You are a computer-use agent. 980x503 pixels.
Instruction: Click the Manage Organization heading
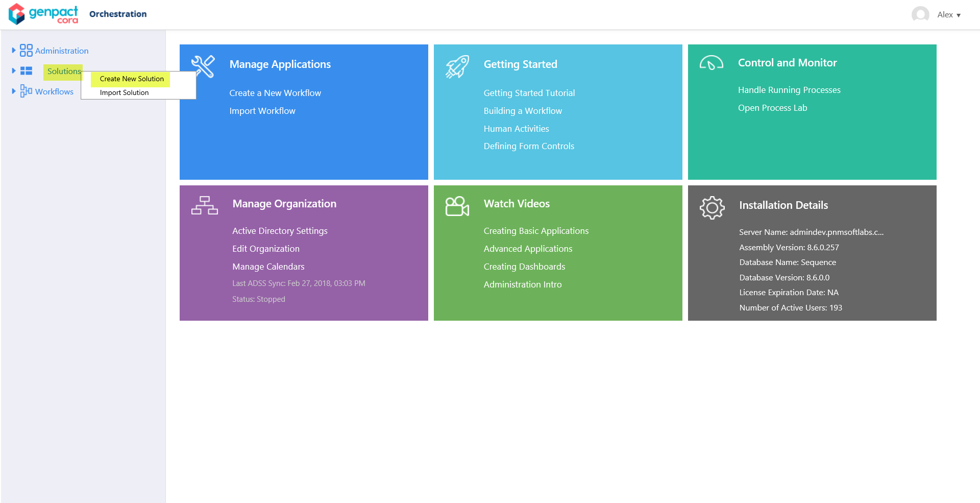tap(284, 204)
